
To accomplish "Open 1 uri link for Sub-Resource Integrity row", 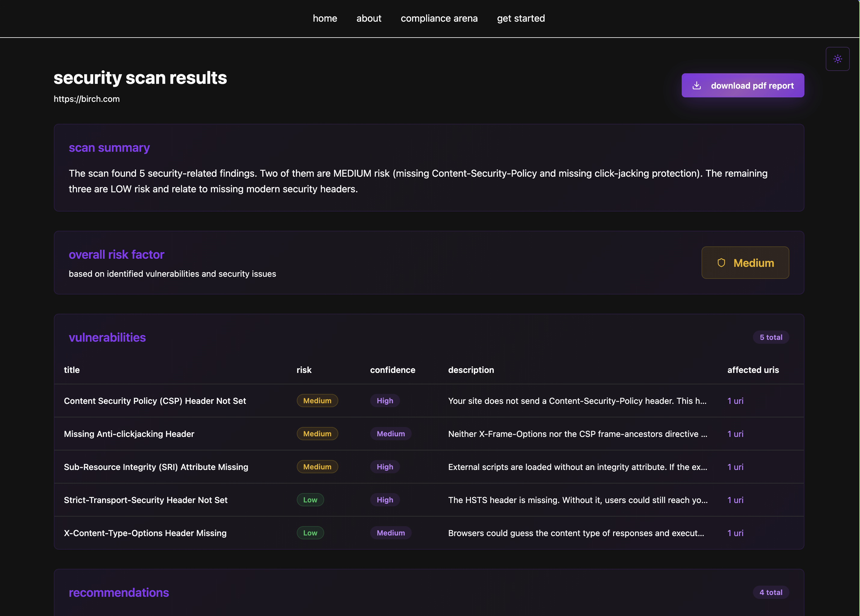I will [735, 467].
